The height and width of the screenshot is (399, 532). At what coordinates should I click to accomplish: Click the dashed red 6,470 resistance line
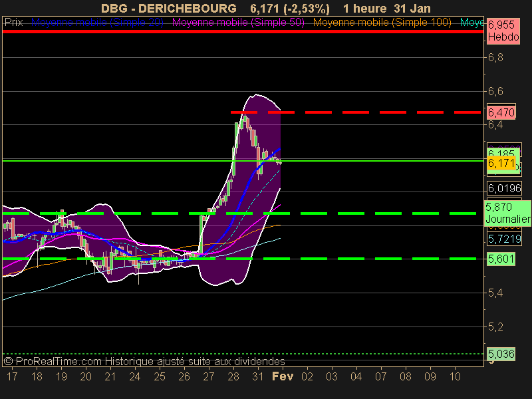click(356, 112)
